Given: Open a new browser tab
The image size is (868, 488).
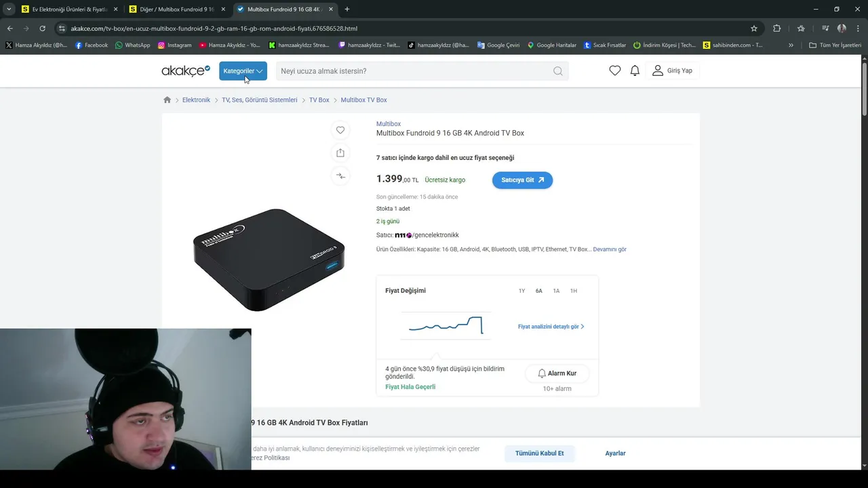Looking at the screenshot, I should tap(347, 9).
